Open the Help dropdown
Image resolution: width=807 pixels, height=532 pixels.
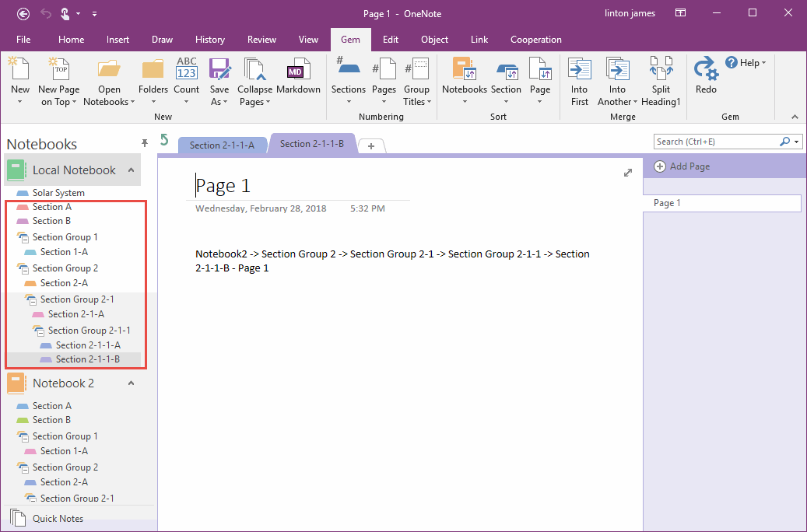point(746,63)
